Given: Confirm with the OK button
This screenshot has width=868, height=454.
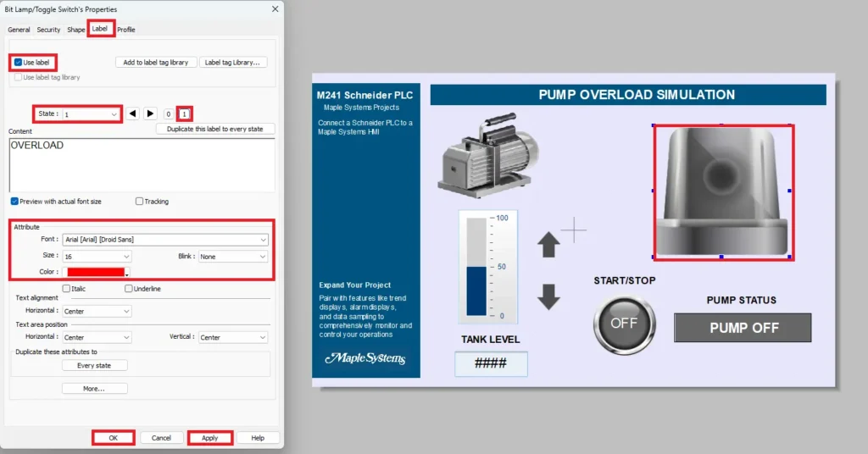Looking at the screenshot, I should click(x=114, y=438).
